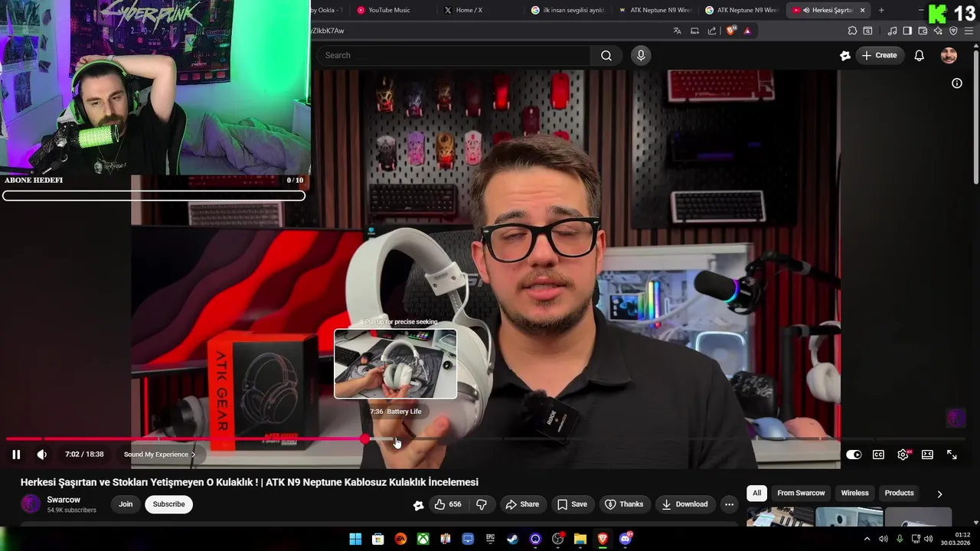The image size is (980, 551).
Task: Switch to theater mode
Action: [927, 455]
